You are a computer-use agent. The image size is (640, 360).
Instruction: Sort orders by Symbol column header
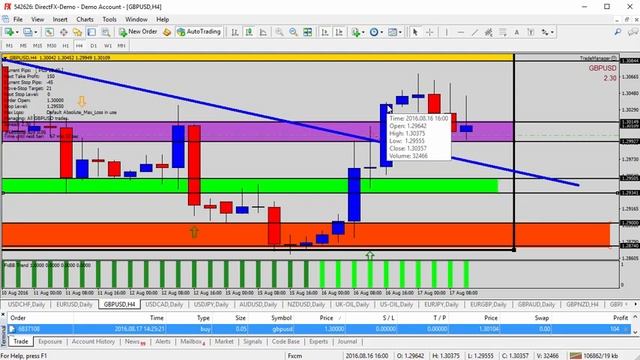(281, 318)
